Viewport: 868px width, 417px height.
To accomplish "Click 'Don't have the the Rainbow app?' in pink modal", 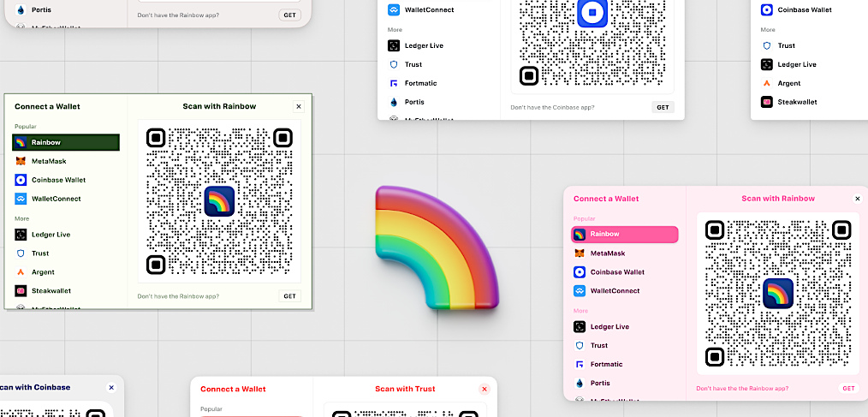I will (742, 389).
